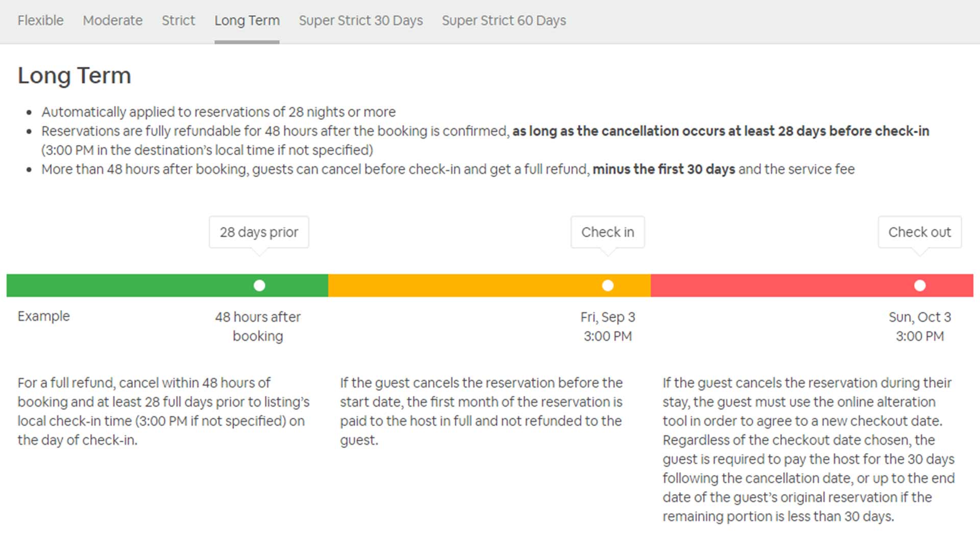980x551 pixels.
Task: Click the orange timeline segment
Action: click(459, 286)
